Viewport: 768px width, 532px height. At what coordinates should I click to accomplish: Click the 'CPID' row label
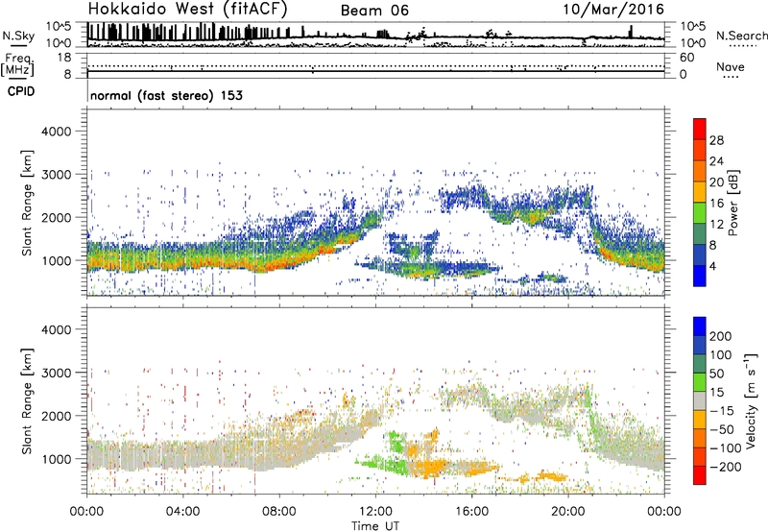(21, 91)
